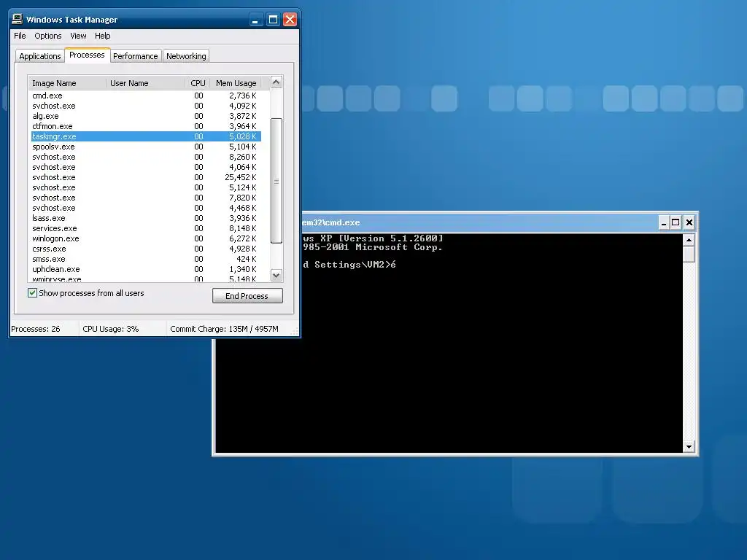Uncheck Show processes from all users

coord(32,293)
